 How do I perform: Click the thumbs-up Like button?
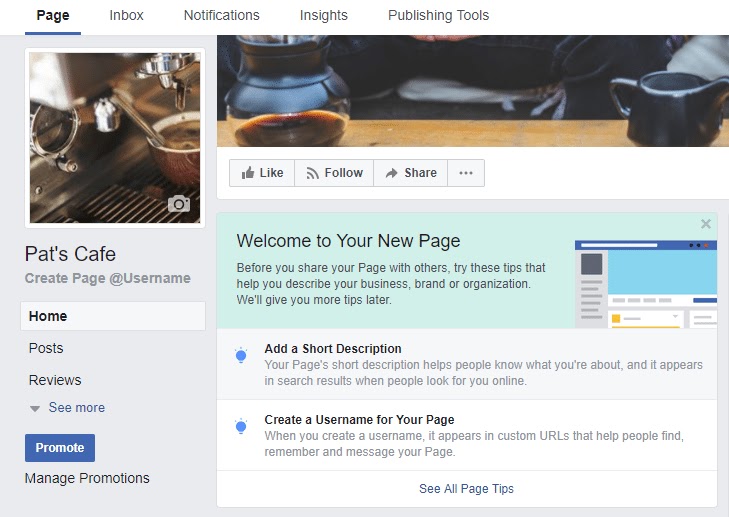coord(262,173)
